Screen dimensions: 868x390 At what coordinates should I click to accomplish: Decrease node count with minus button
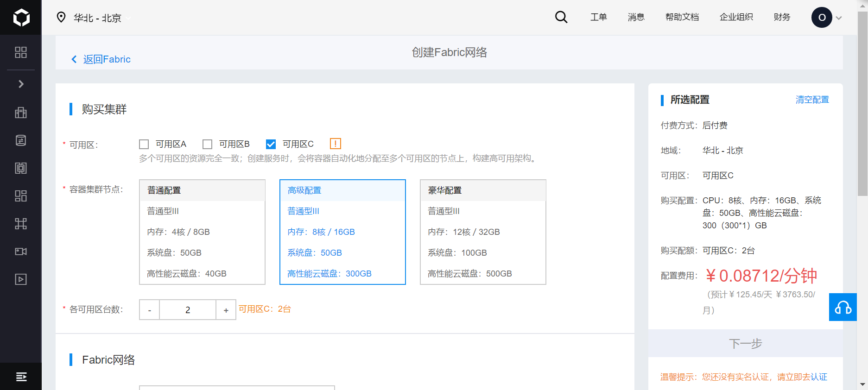click(150, 310)
